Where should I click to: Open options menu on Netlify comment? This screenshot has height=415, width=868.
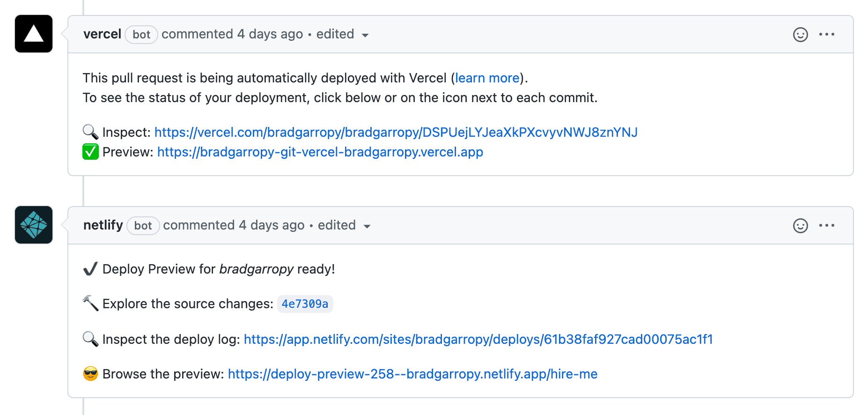click(x=826, y=226)
